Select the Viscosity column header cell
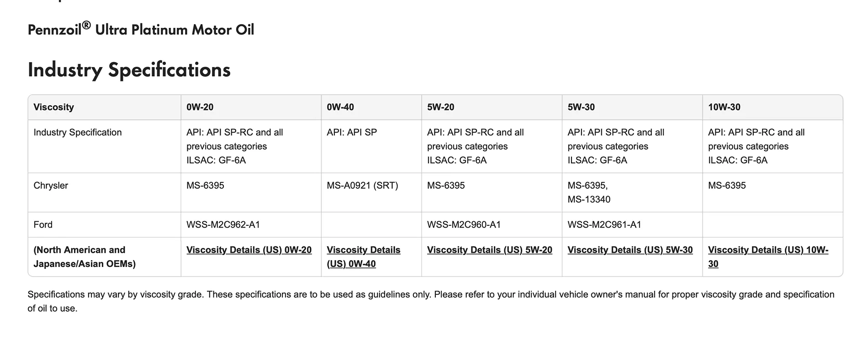The height and width of the screenshot is (346, 868). click(x=105, y=107)
